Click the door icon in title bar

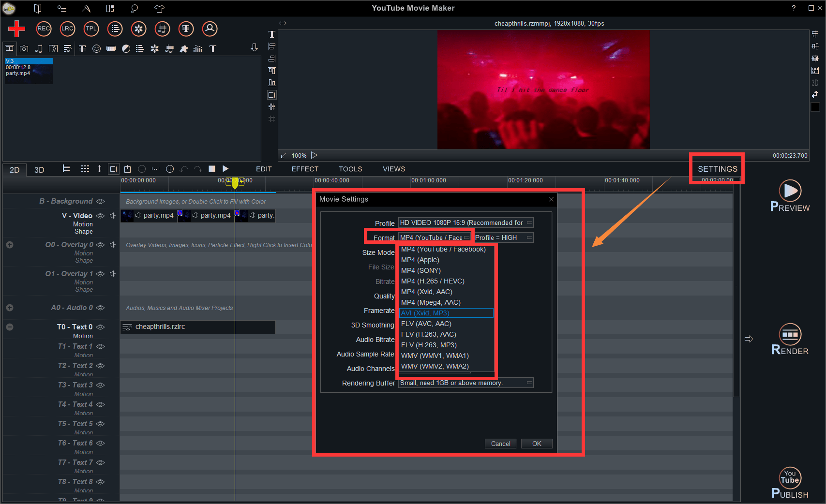[38, 8]
